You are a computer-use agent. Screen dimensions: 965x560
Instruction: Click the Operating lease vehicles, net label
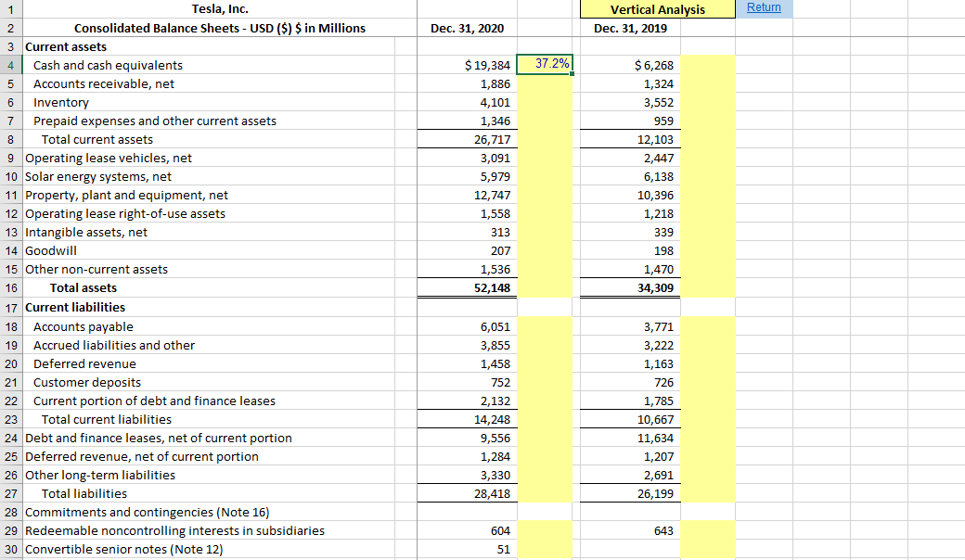[109, 158]
